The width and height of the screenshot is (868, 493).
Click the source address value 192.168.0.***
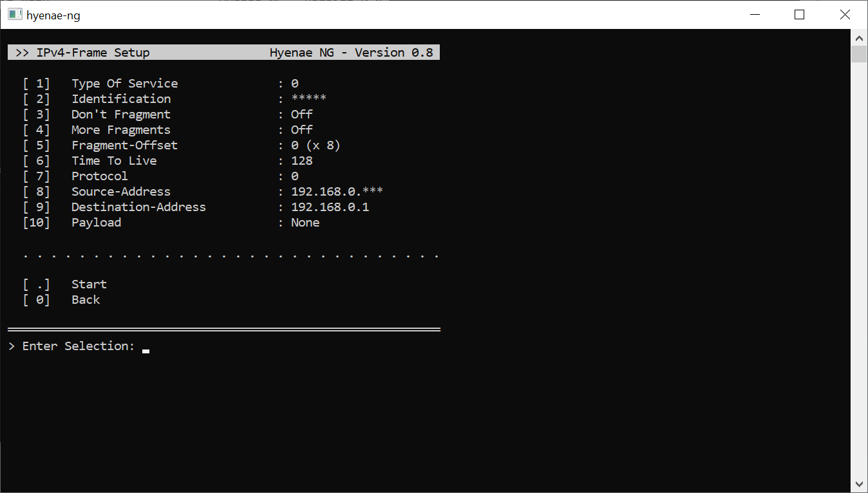pyautogui.click(x=337, y=192)
